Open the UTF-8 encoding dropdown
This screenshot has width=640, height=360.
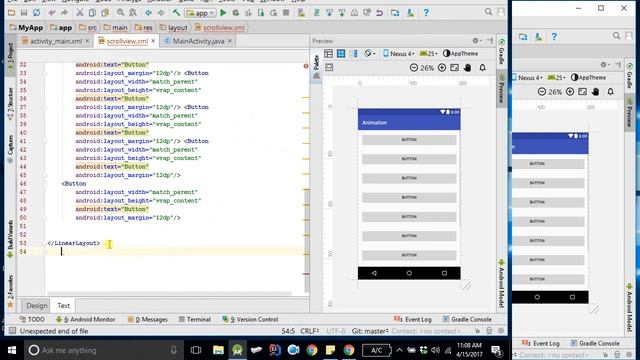[337, 331]
